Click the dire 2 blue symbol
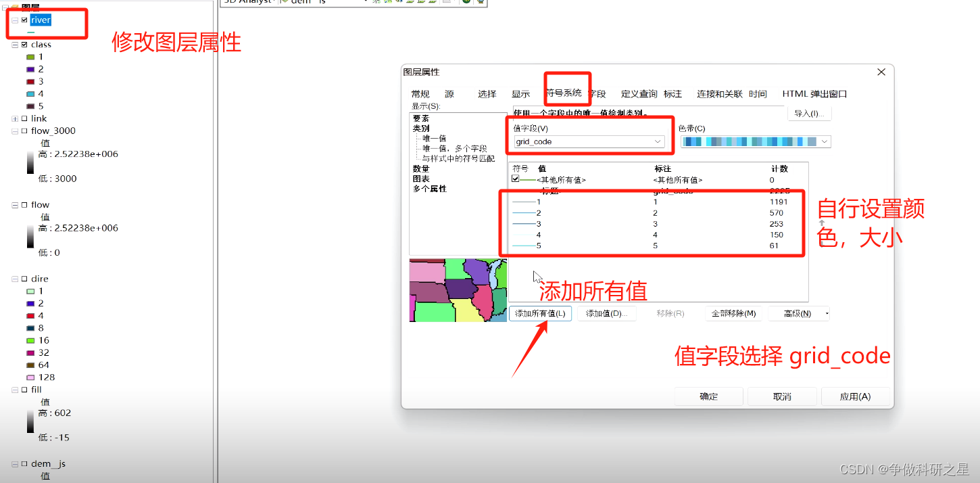 30,303
